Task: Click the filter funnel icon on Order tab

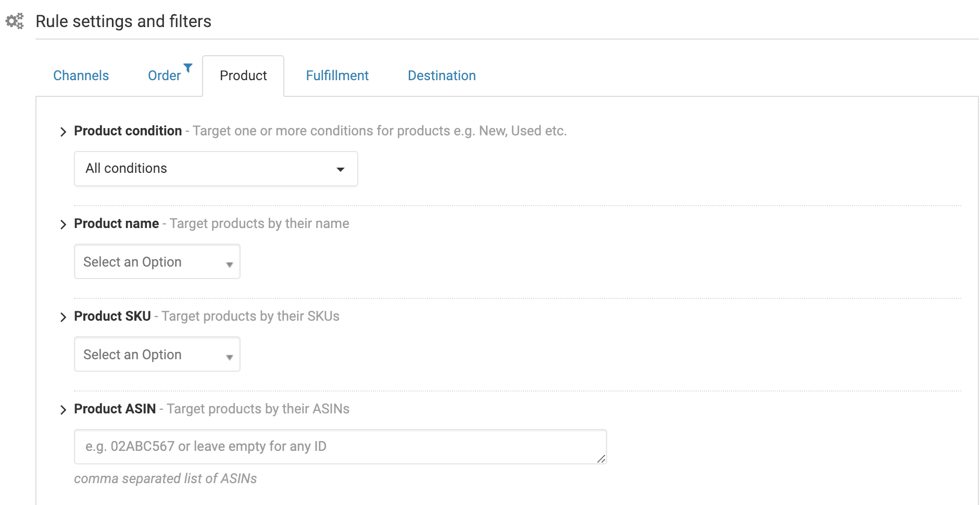Action: (x=188, y=68)
